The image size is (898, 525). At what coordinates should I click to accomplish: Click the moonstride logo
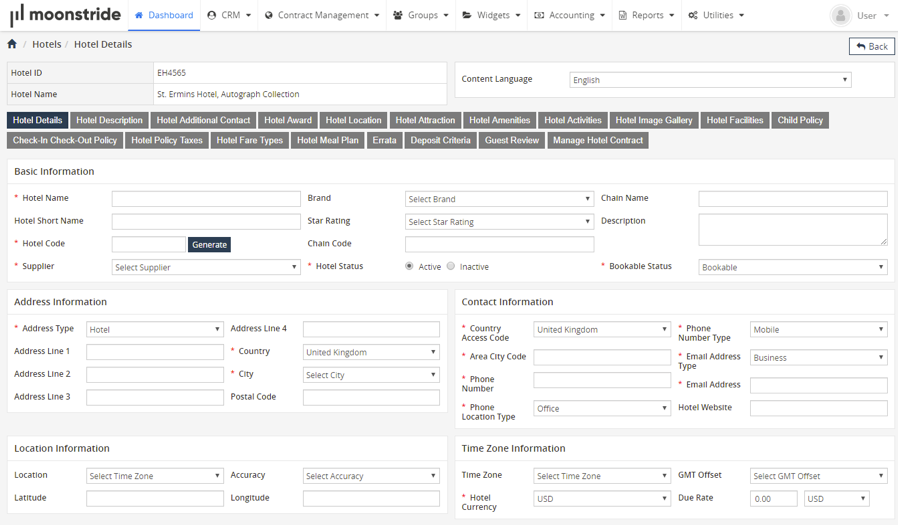tap(65, 16)
